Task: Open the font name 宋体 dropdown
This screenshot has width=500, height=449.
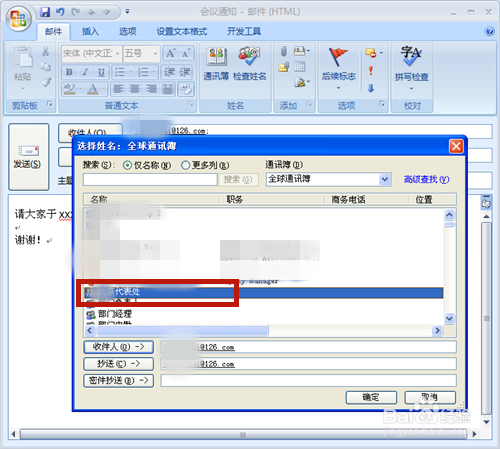Action: [117, 53]
